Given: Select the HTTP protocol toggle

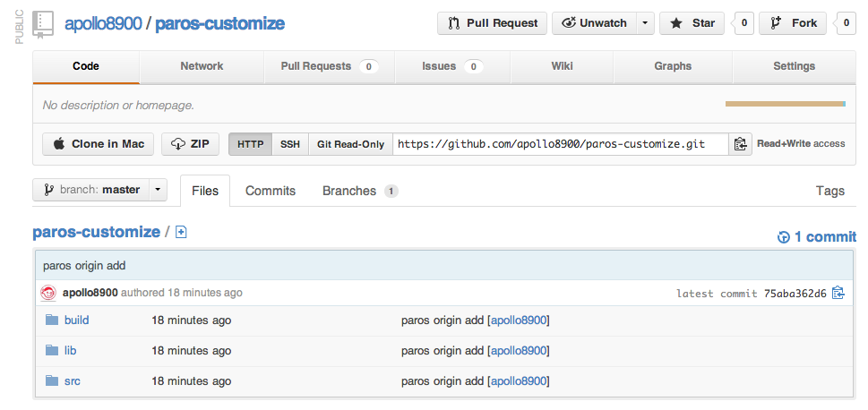Looking at the screenshot, I should coord(250,144).
